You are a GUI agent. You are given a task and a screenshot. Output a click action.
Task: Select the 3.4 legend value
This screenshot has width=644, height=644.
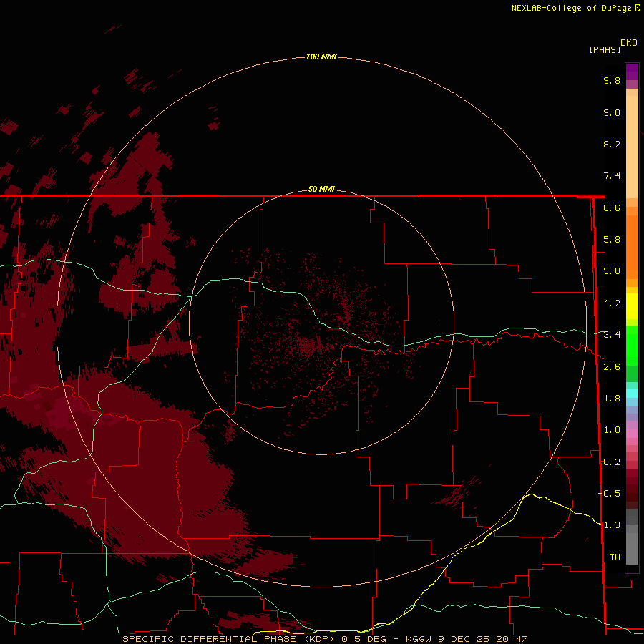pos(612,335)
